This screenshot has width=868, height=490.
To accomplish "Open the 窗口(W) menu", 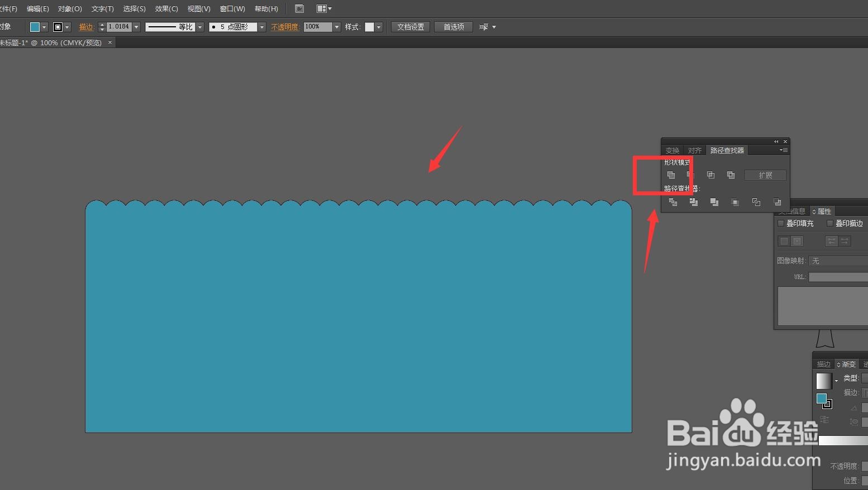I will 232,9.
